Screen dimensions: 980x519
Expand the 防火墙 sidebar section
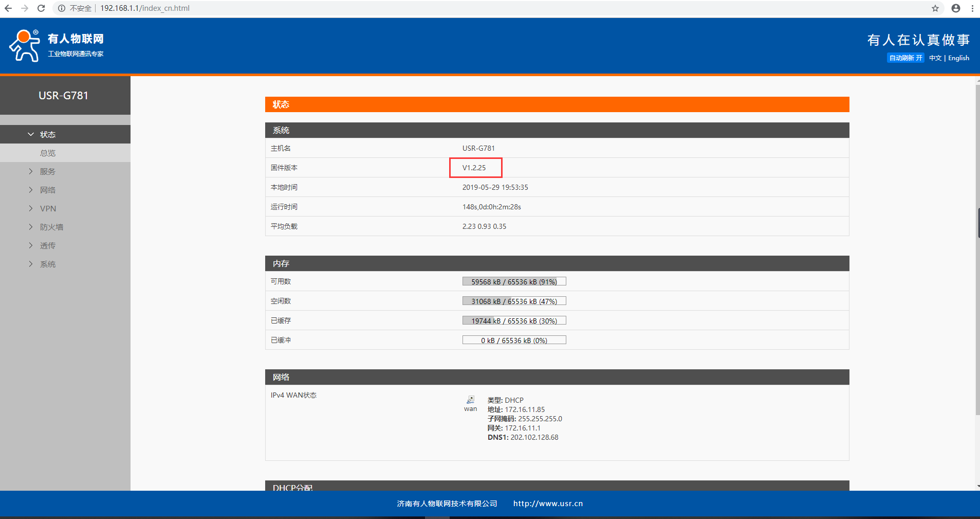click(x=51, y=227)
